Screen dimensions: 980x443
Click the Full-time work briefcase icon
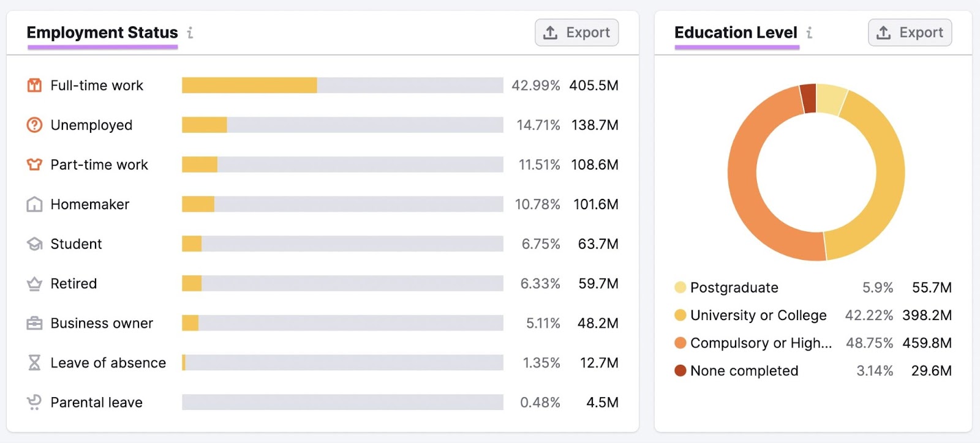pos(34,85)
